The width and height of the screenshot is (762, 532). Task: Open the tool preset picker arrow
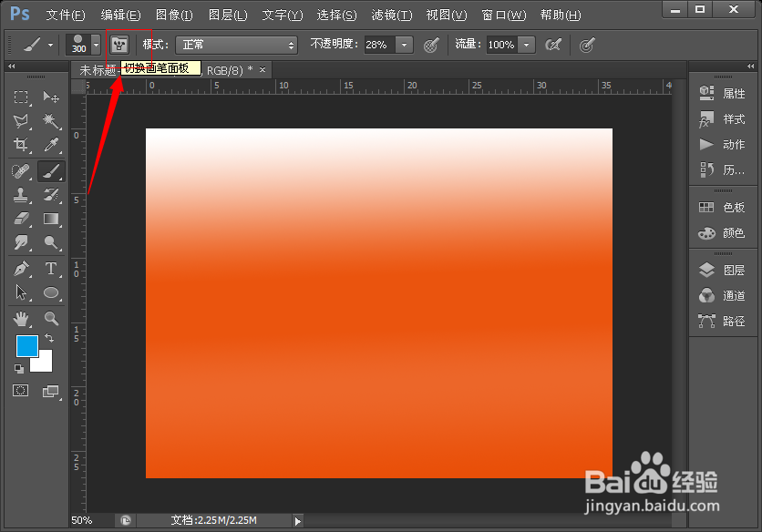point(50,46)
